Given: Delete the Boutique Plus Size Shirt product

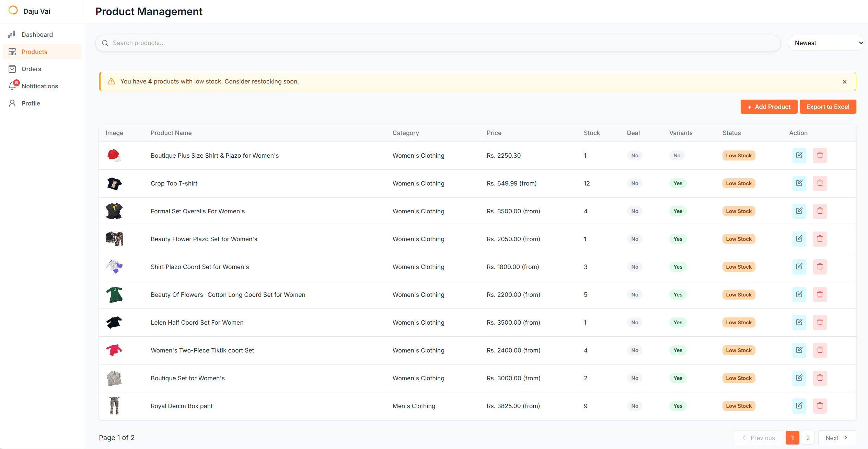Looking at the screenshot, I should (x=820, y=155).
